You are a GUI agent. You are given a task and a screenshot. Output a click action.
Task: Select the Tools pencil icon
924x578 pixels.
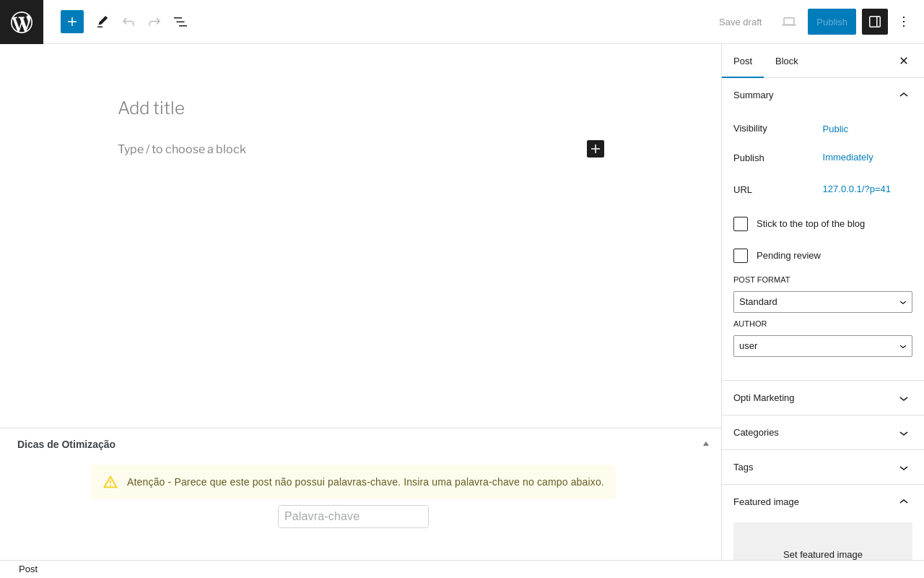tap(103, 22)
